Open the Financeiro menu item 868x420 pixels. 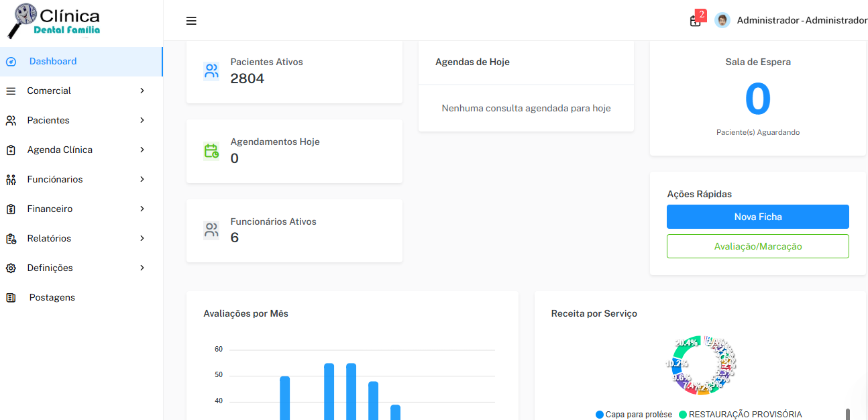[81, 209]
